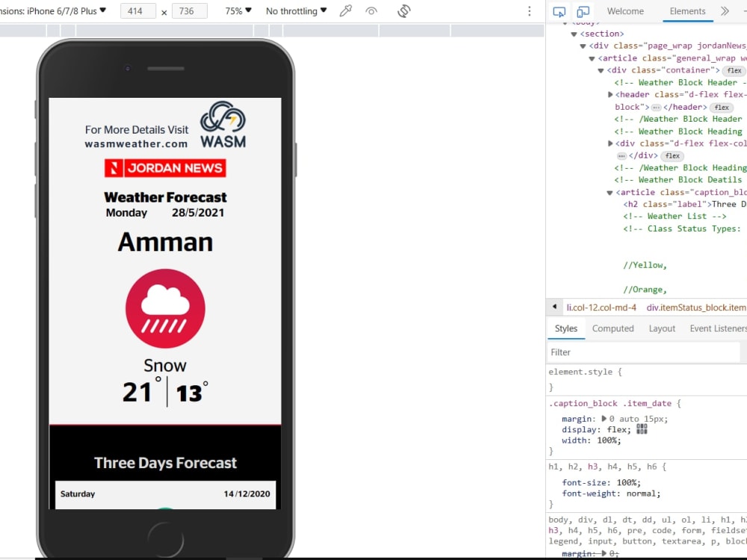The width and height of the screenshot is (747, 560).
Task: Click the .caption_block .item_date selector
Action: tap(610, 403)
